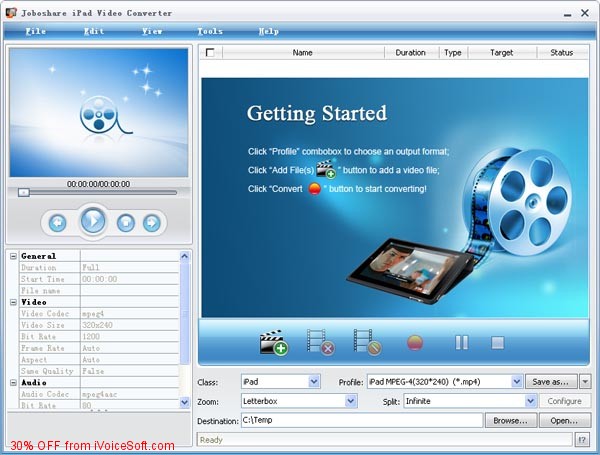The height and width of the screenshot is (455, 600).
Task: Click the Add File(s) clapperboard icon
Action: (x=274, y=342)
